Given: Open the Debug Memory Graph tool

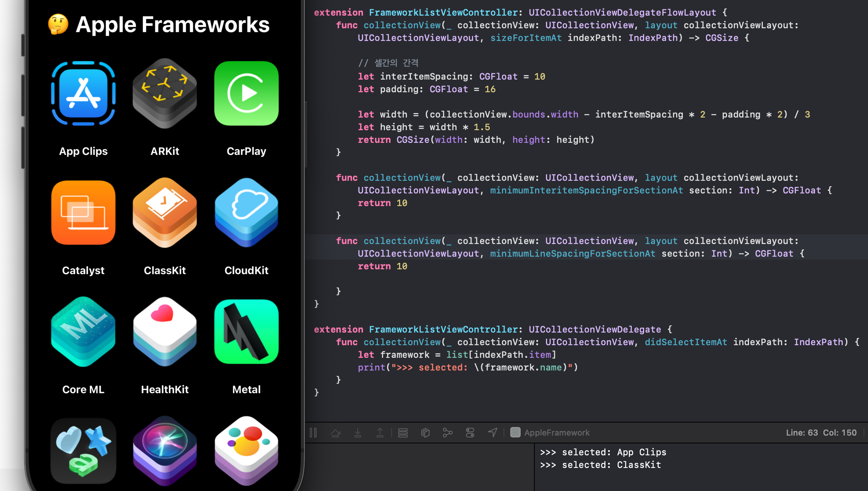Looking at the screenshot, I should pos(448,433).
